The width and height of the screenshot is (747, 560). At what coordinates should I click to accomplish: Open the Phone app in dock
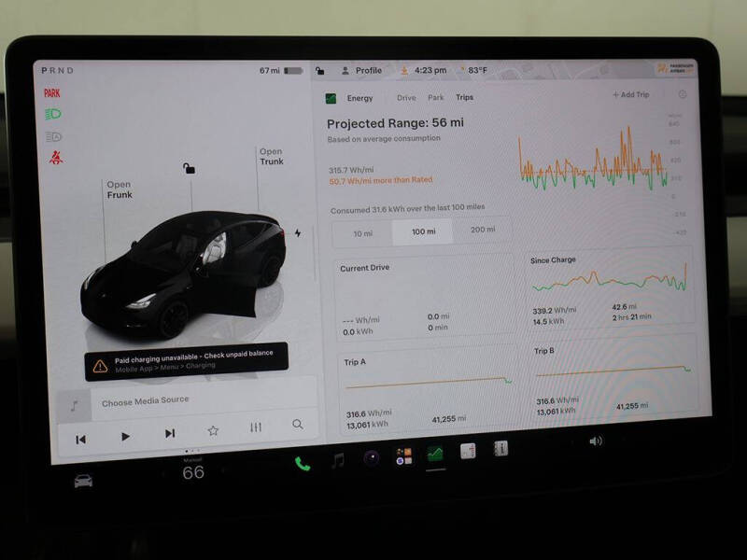click(302, 463)
